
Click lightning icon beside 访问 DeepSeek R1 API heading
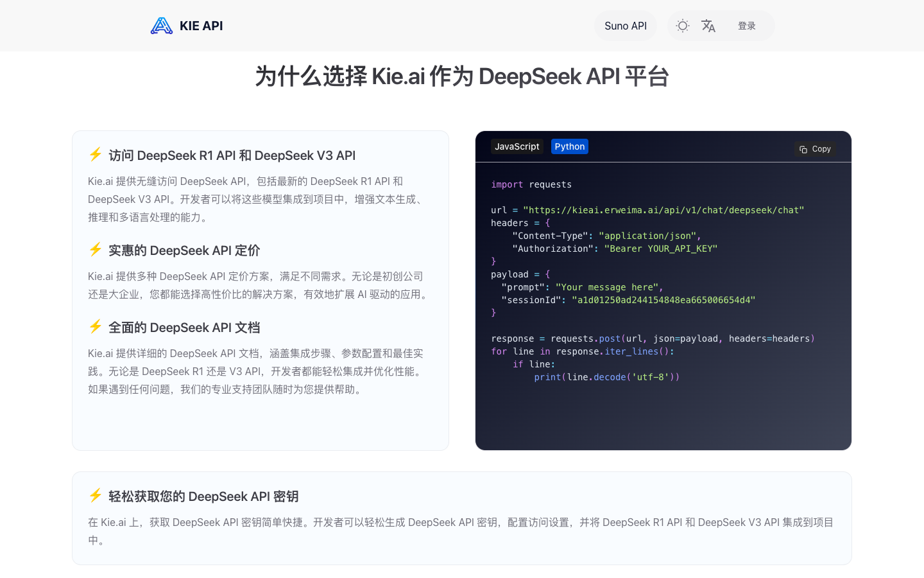96,155
